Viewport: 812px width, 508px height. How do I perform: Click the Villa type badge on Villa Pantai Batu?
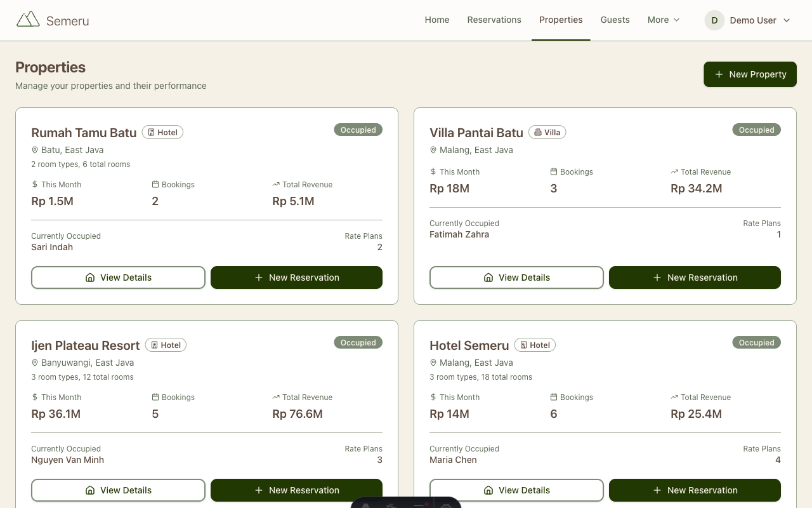[547, 133]
